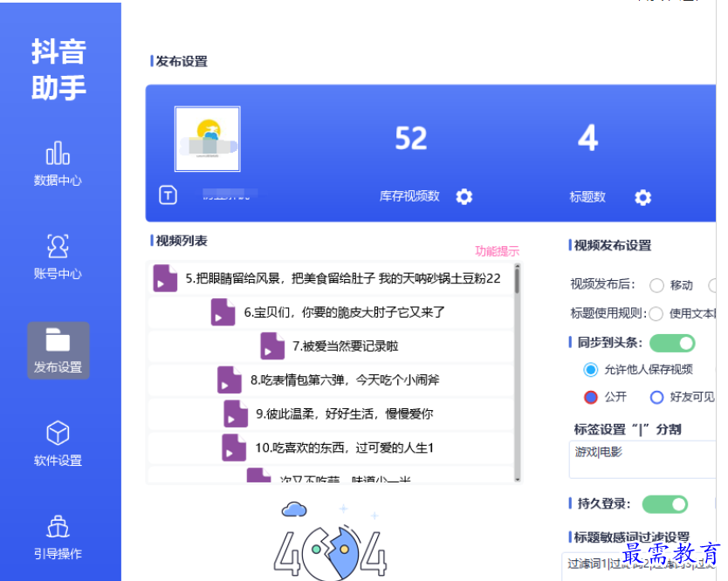Click the video file icon for item 6

[x=223, y=311]
